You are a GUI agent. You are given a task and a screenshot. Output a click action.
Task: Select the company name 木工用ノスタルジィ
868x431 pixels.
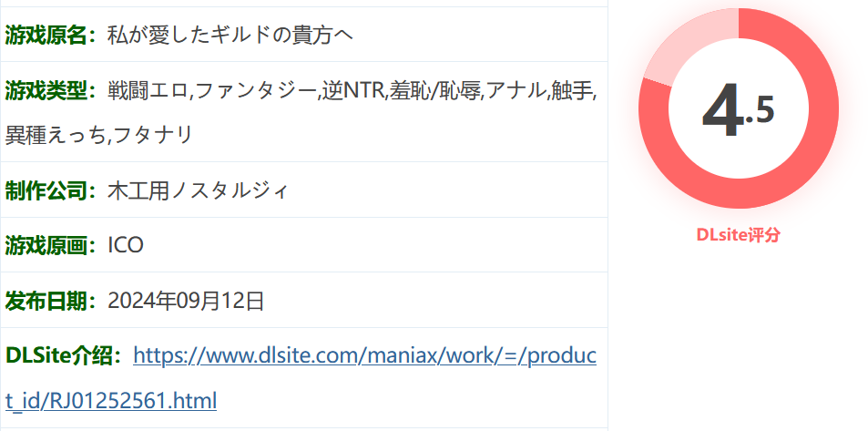pos(199,191)
